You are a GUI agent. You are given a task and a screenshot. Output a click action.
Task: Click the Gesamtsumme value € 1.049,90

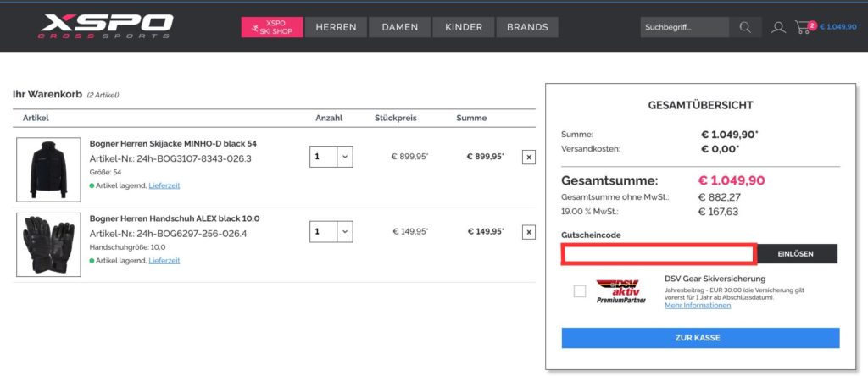click(x=732, y=181)
